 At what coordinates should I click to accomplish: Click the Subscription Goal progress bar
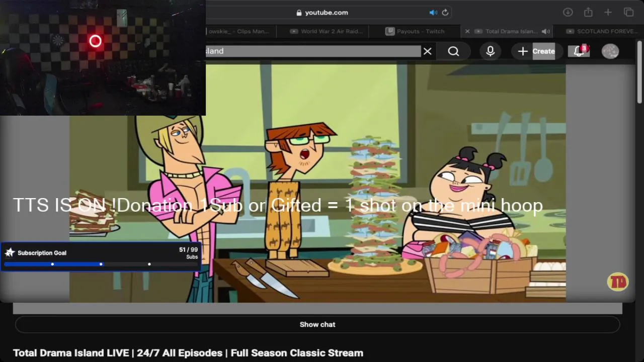point(101,264)
